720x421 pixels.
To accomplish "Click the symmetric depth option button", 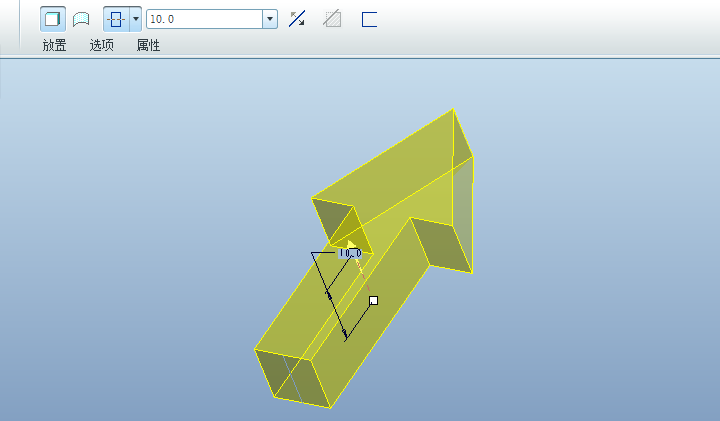I will coord(116,19).
